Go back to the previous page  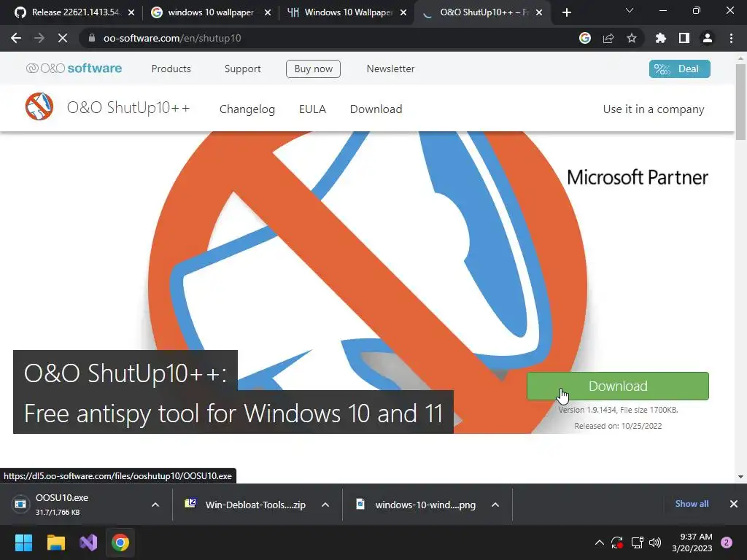pos(16,38)
